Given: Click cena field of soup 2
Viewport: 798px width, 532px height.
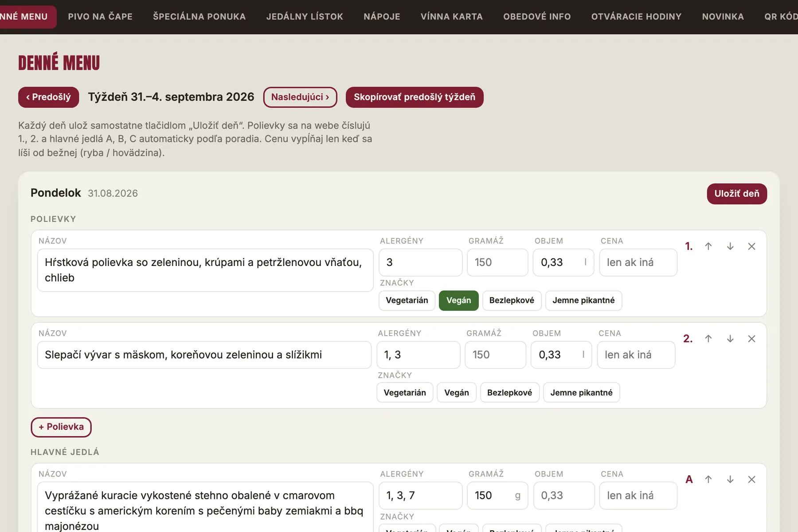Looking at the screenshot, I should (636, 355).
